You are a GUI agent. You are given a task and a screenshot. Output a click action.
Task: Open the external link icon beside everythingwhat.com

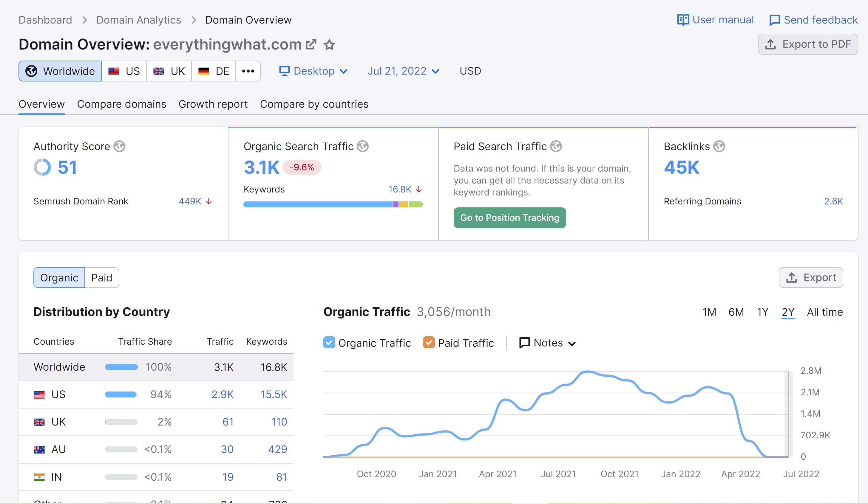pyautogui.click(x=311, y=44)
